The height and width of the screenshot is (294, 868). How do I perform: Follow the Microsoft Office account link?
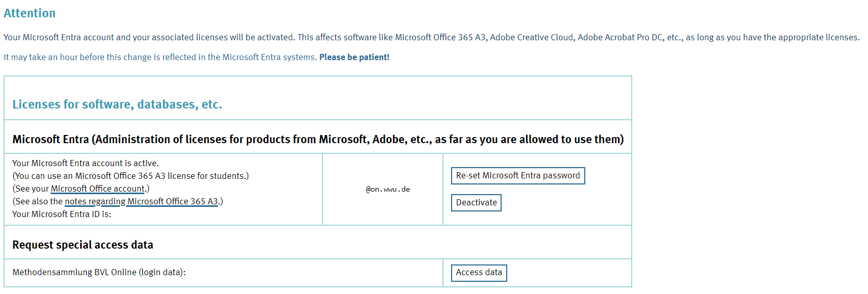click(x=97, y=189)
